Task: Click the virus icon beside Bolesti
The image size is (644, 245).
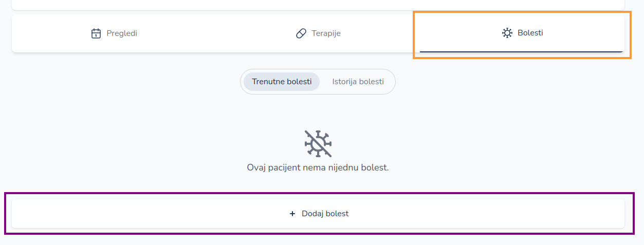Action: (507, 33)
